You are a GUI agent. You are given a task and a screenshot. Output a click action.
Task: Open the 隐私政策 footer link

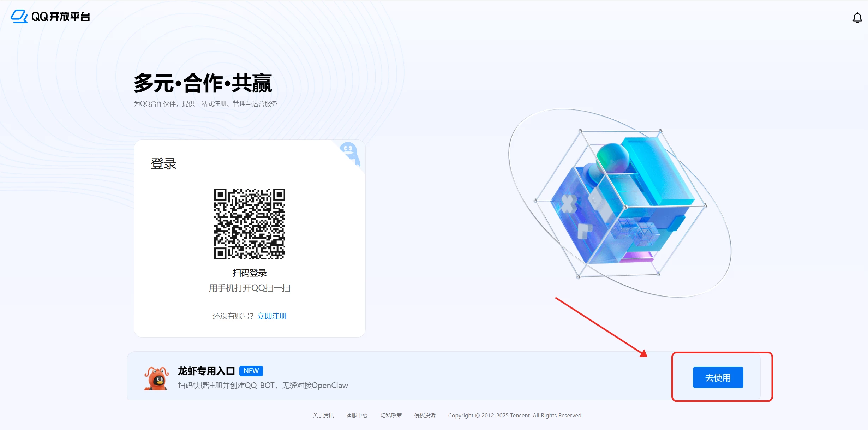391,415
